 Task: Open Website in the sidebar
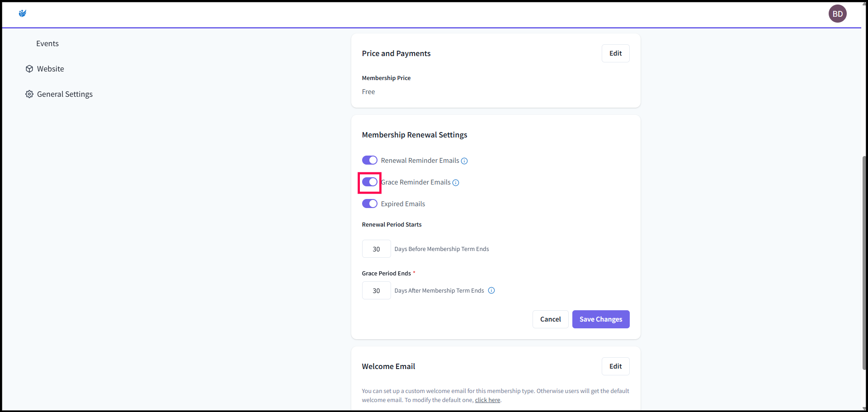(x=50, y=69)
